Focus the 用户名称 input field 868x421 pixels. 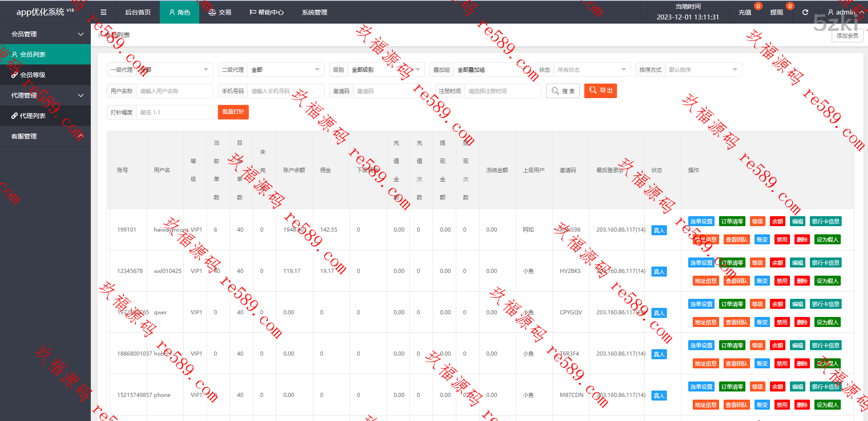174,91
